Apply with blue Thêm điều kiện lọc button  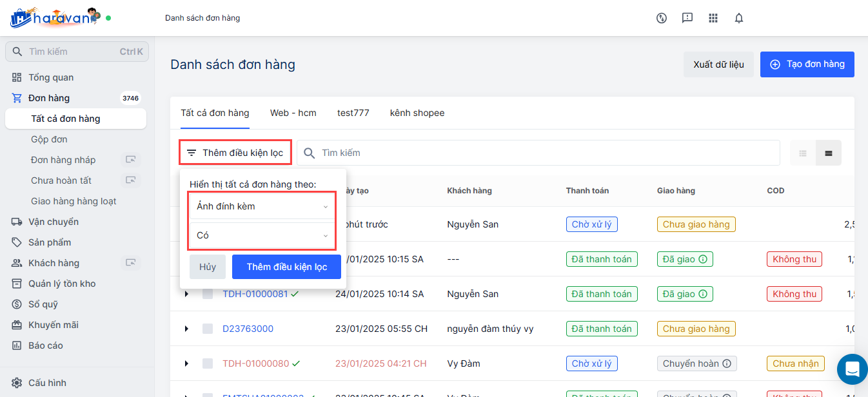click(286, 267)
